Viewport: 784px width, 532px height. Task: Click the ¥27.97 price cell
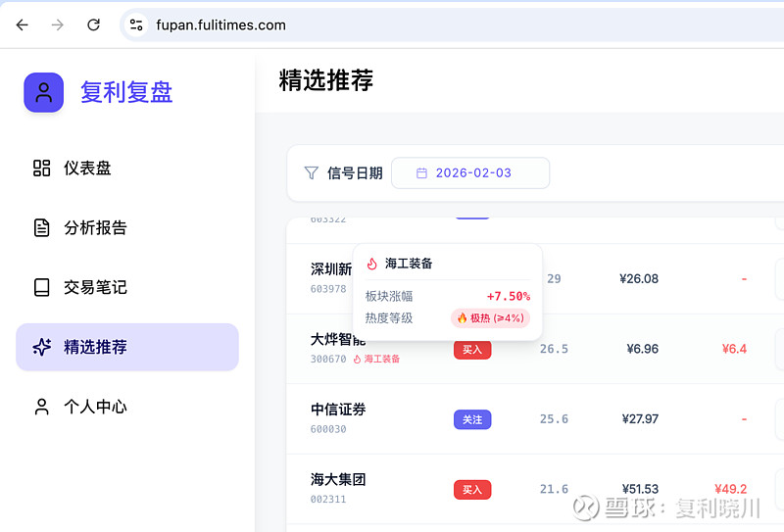pos(640,419)
